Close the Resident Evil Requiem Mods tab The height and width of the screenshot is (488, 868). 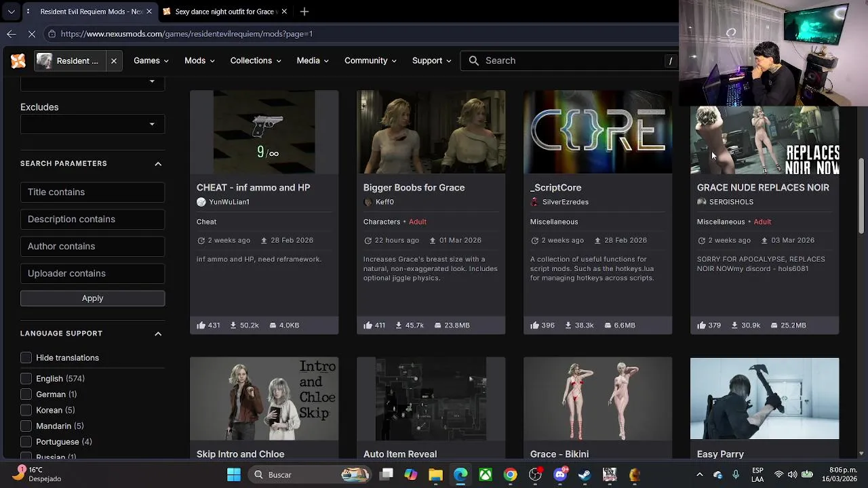[x=149, y=12]
